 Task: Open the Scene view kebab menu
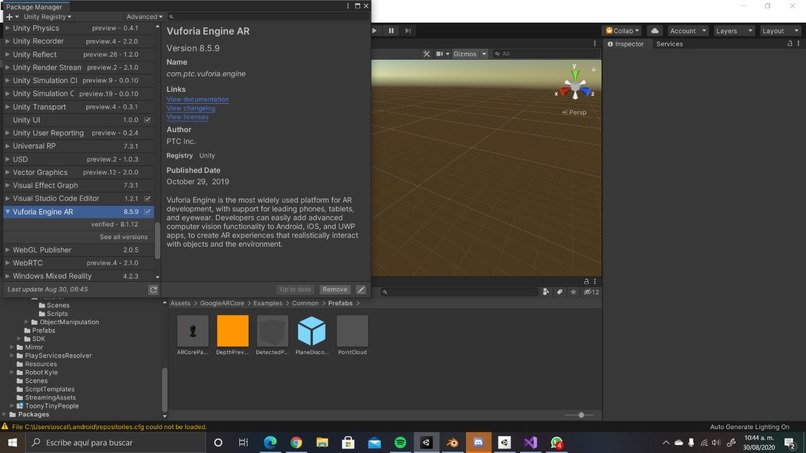pos(595,44)
